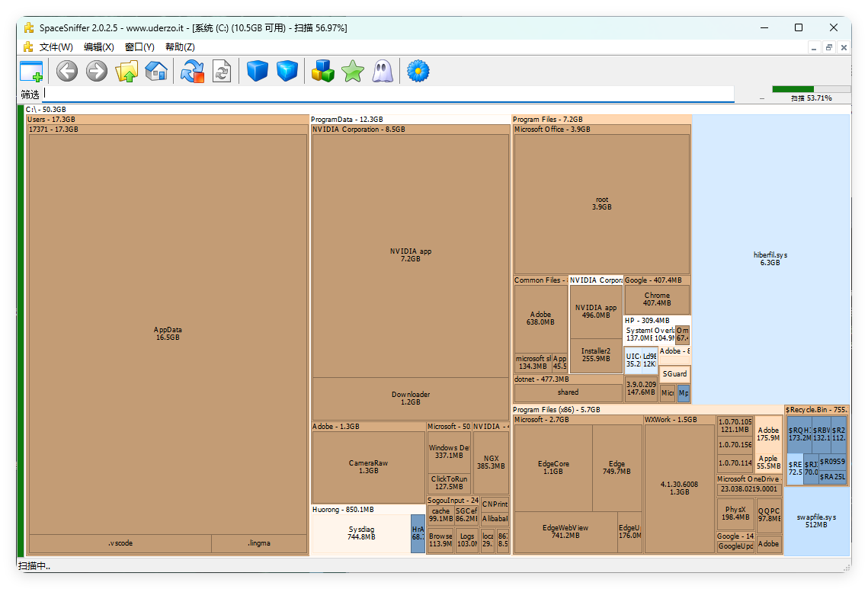Toggle the free space display cubes
868x589 pixels.
click(322, 70)
